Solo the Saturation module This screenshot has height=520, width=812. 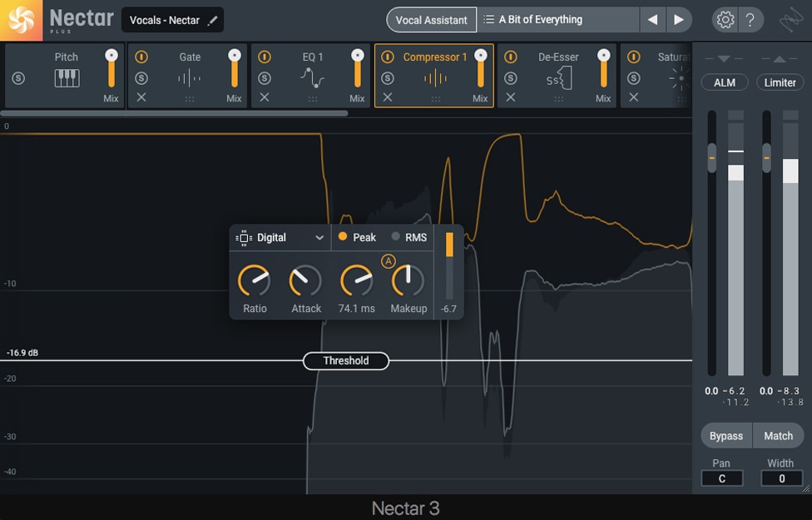pyautogui.click(x=633, y=78)
